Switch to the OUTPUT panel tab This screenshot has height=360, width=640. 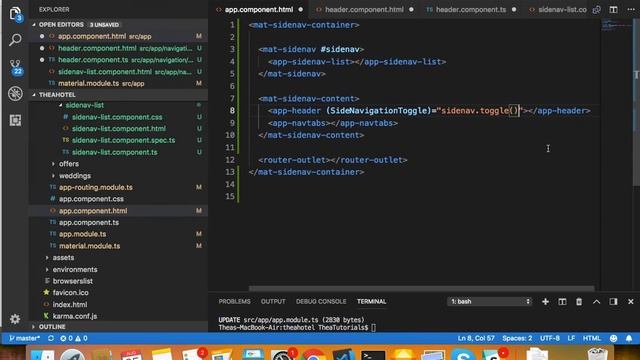[273, 302]
